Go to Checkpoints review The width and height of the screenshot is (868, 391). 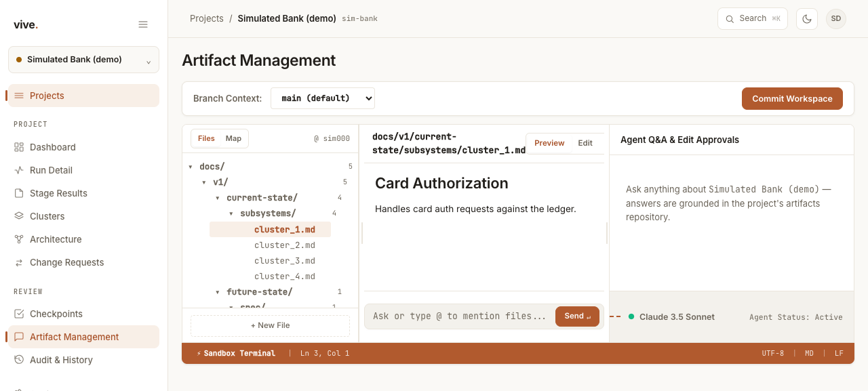coord(83,314)
